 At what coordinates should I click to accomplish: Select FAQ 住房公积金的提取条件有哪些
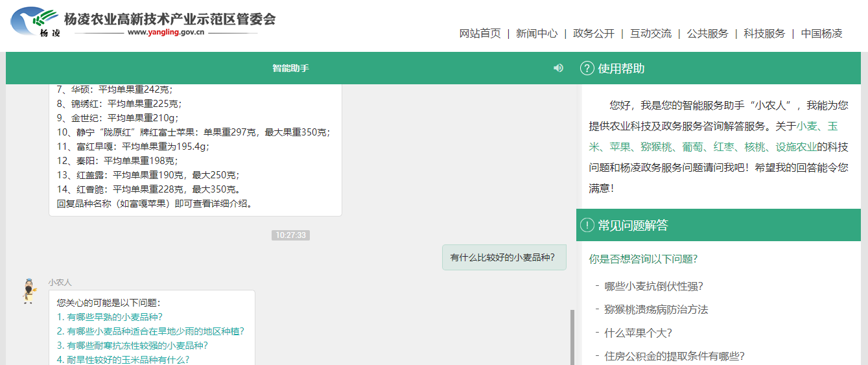pyautogui.click(x=674, y=356)
